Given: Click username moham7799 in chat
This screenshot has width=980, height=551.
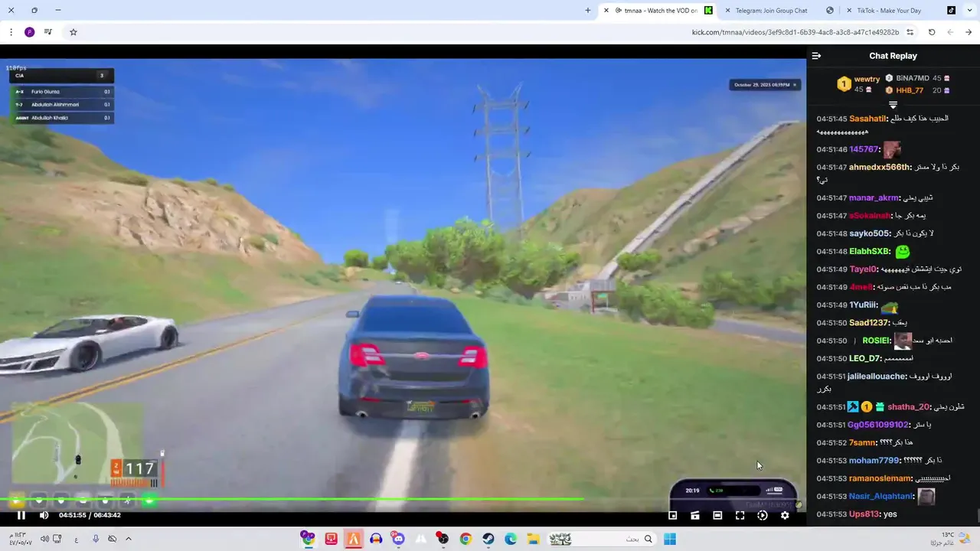Looking at the screenshot, I should 874,461.
